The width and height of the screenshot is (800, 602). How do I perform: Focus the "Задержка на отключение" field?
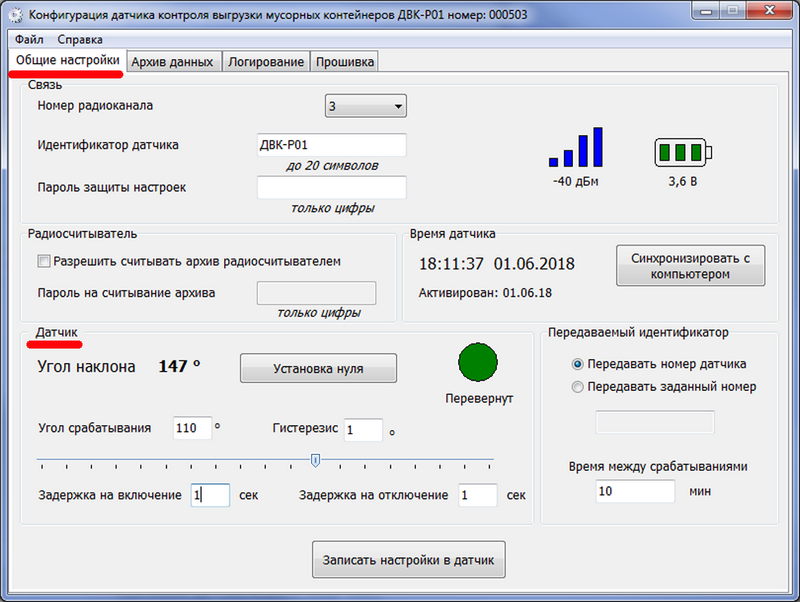click(478, 495)
